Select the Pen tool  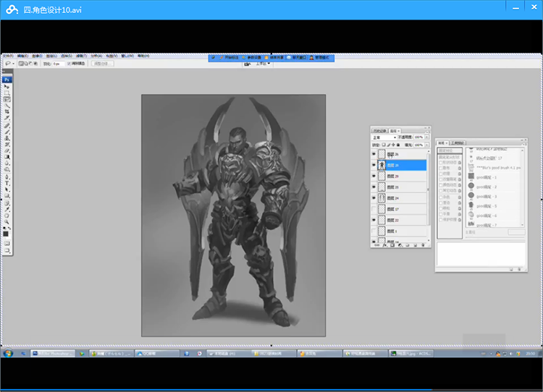(7, 177)
